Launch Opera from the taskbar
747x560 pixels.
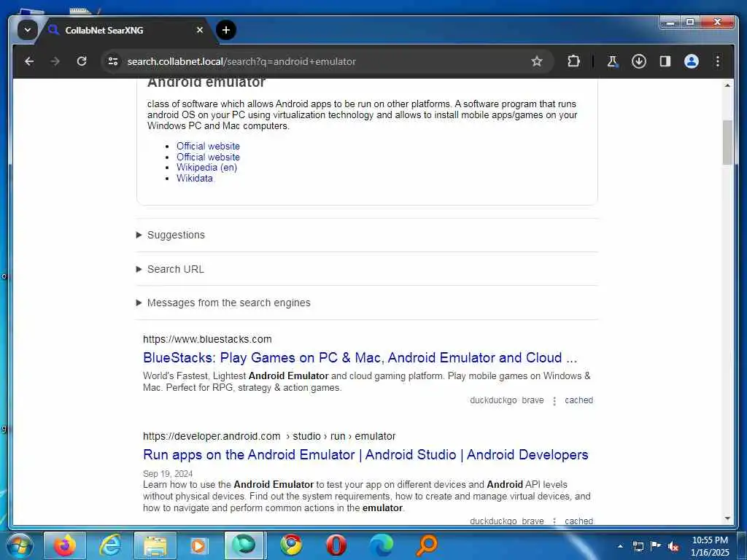tap(336, 545)
